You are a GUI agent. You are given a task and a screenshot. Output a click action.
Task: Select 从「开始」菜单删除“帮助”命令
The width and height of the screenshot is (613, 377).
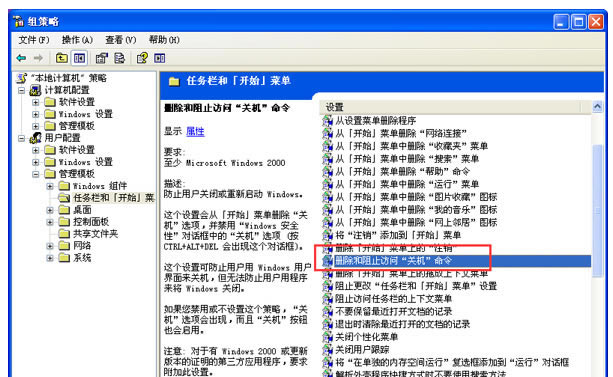402,172
